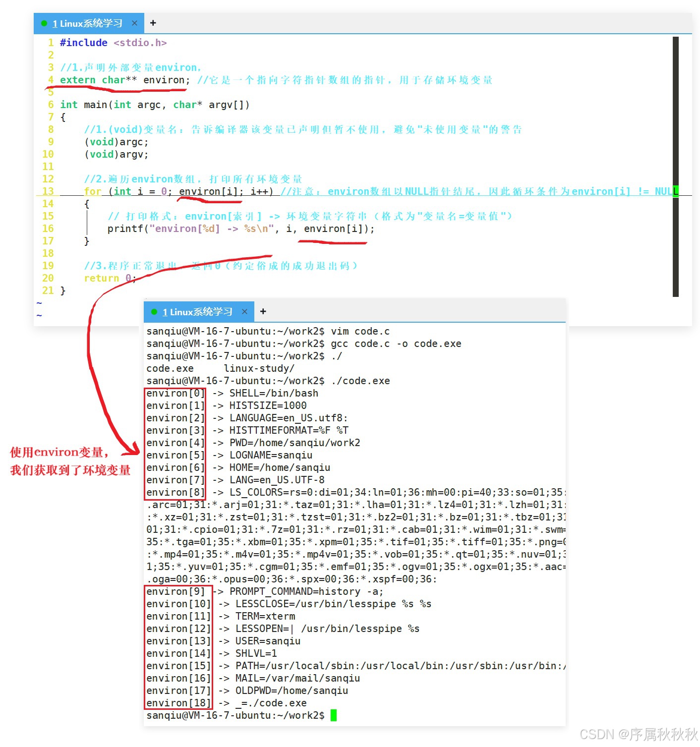Screen dimensions: 700x747
Task: Click the './code.exe' command line
Action: pyautogui.click(x=268, y=381)
